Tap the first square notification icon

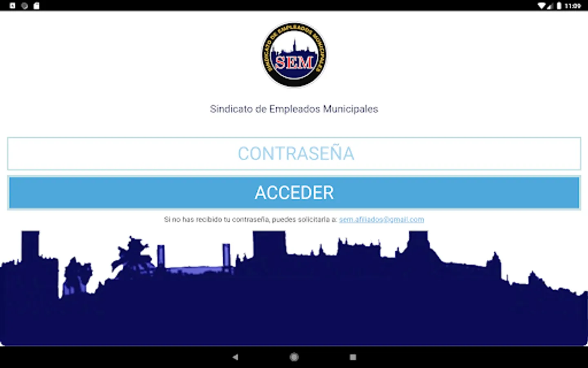pos(12,6)
